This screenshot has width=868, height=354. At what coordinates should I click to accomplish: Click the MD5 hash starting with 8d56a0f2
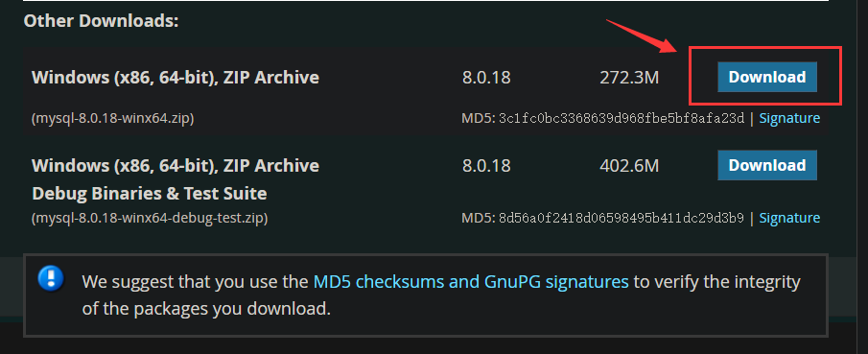(622, 218)
